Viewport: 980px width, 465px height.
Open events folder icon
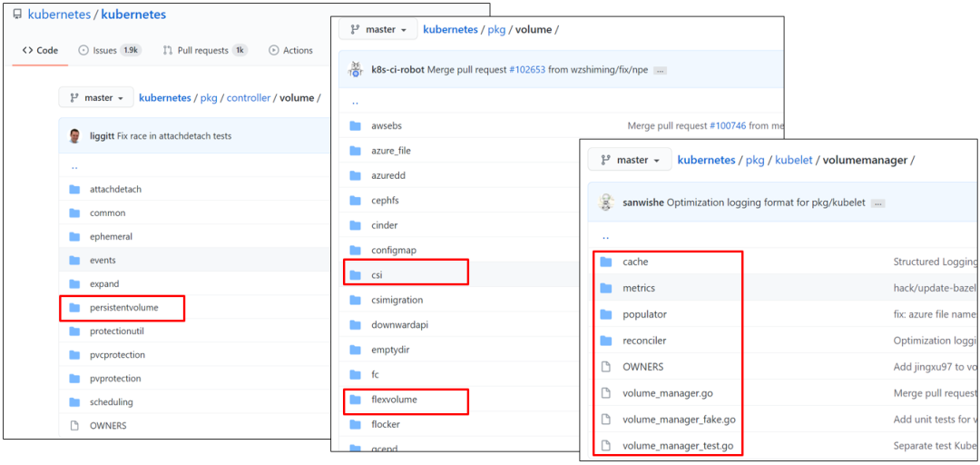(75, 261)
